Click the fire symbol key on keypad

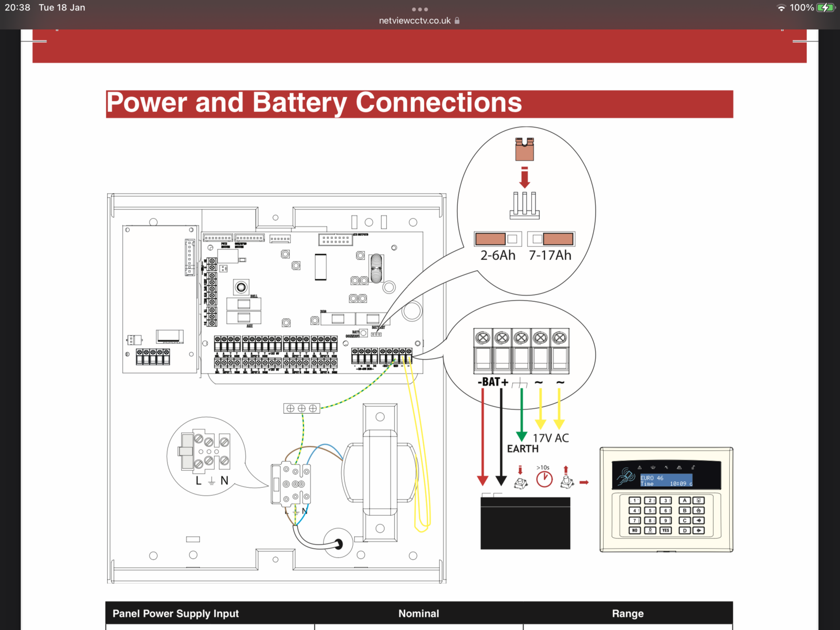[x=698, y=510]
